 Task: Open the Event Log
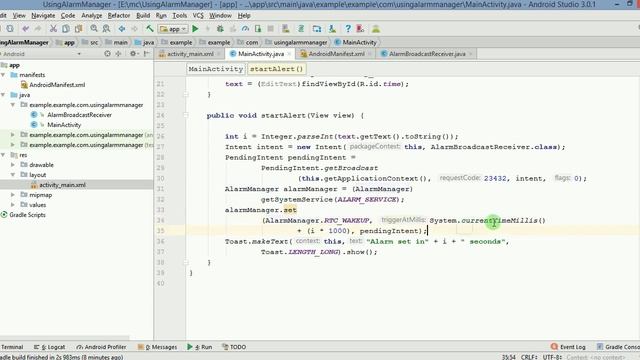tap(568, 347)
